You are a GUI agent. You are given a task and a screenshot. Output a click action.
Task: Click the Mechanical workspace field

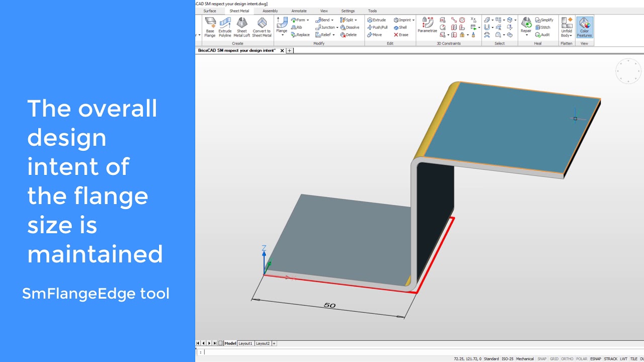pyautogui.click(x=525, y=359)
